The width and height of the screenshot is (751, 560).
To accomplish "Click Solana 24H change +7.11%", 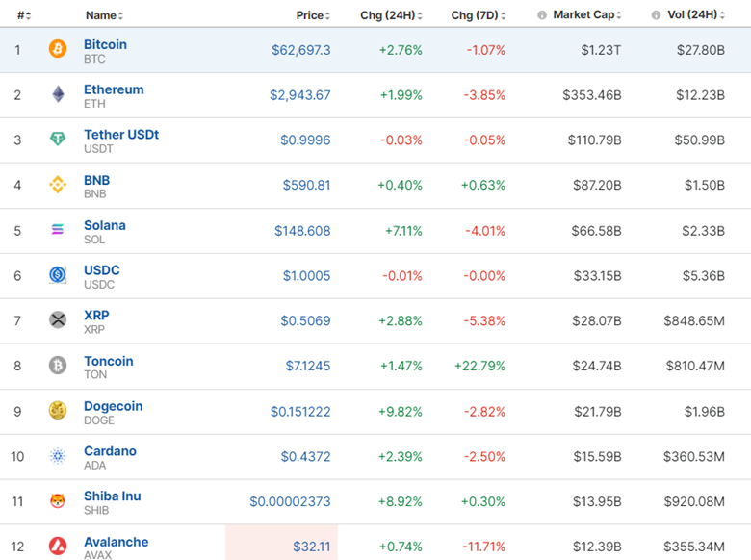I will [x=403, y=231].
